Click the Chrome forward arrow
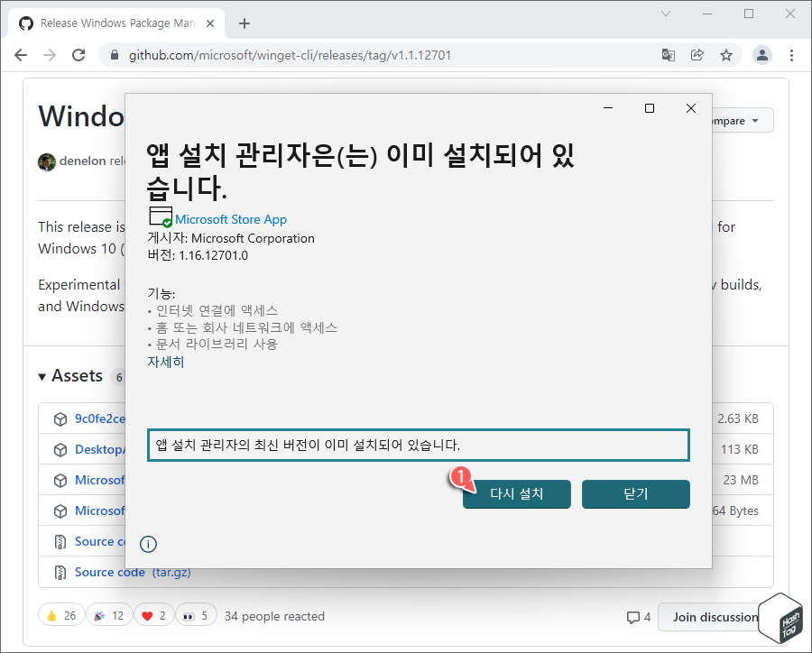 click(x=50, y=55)
